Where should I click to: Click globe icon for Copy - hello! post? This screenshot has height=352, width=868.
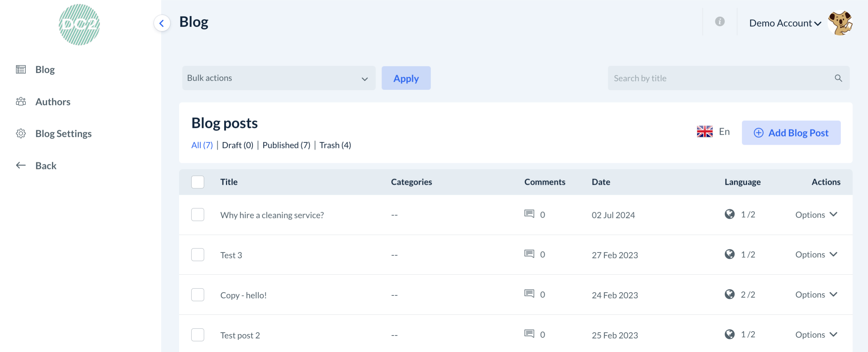point(729,294)
